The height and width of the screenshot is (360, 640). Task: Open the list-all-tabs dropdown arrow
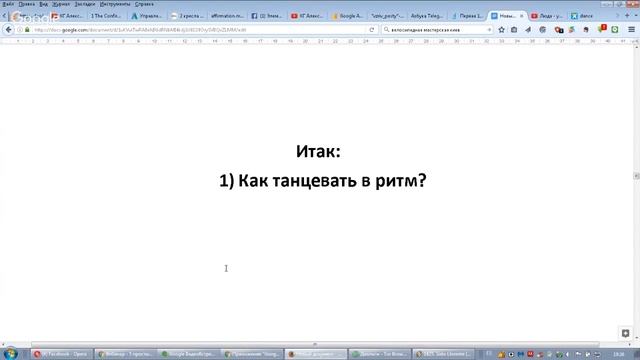[636, 16]
